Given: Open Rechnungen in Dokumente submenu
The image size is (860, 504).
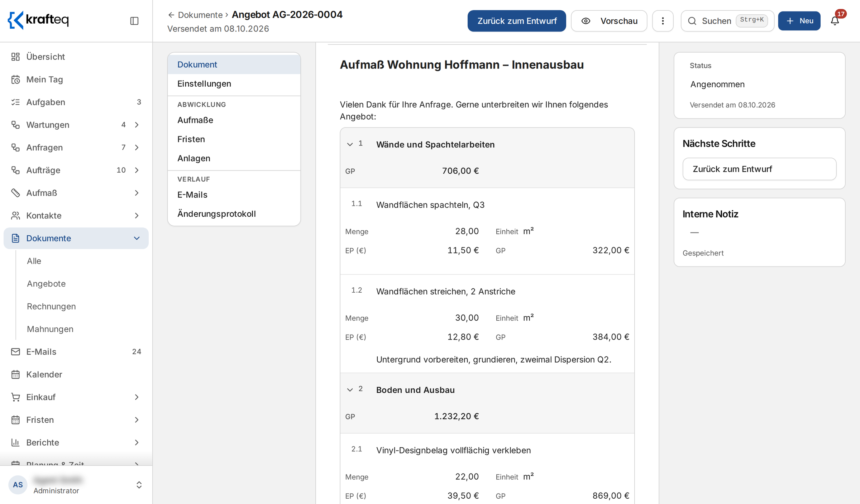Looking at the screenshot, I should (x=51, y=306).
